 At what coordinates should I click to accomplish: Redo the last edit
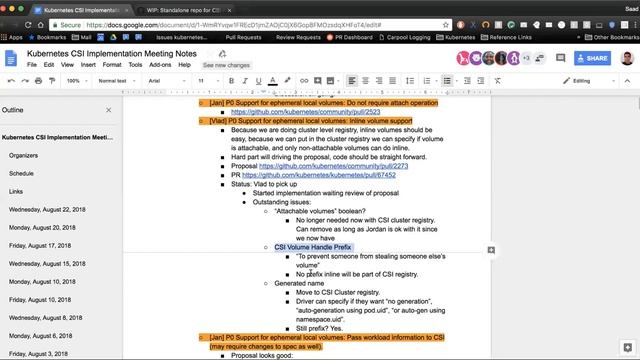[x=25, y=81]
